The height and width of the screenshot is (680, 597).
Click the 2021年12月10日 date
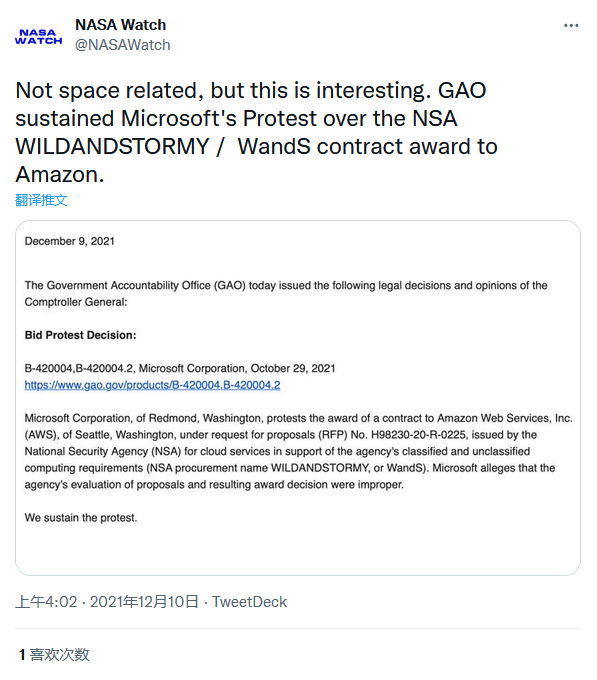click(x=144, y=602)
